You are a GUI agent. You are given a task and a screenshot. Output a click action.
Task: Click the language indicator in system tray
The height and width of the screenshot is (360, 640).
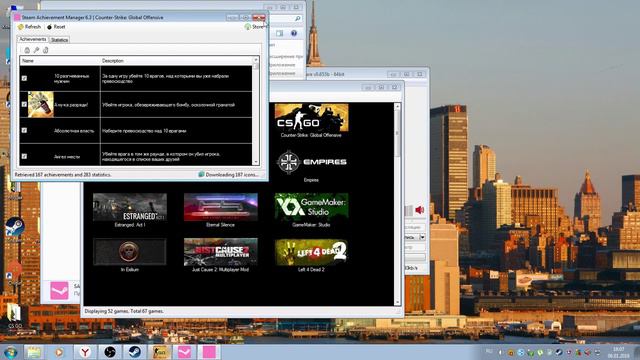489,351
